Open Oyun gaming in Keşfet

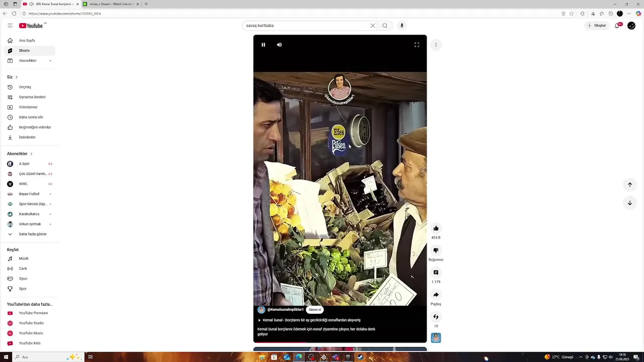pos(30,279)
